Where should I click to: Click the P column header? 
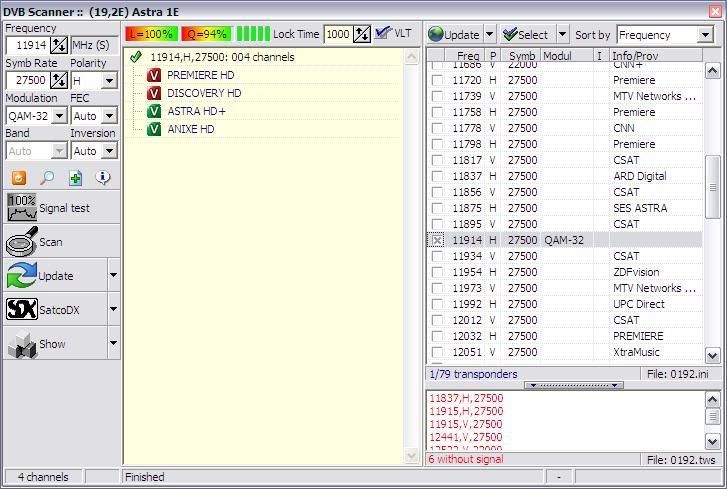(x=492, y=56)
